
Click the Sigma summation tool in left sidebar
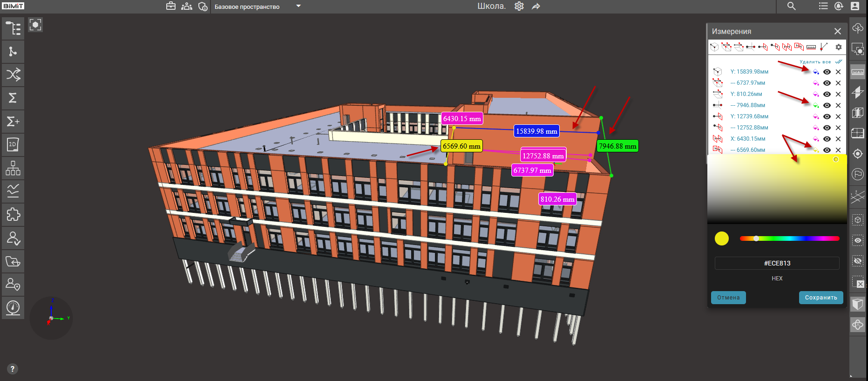13,98
